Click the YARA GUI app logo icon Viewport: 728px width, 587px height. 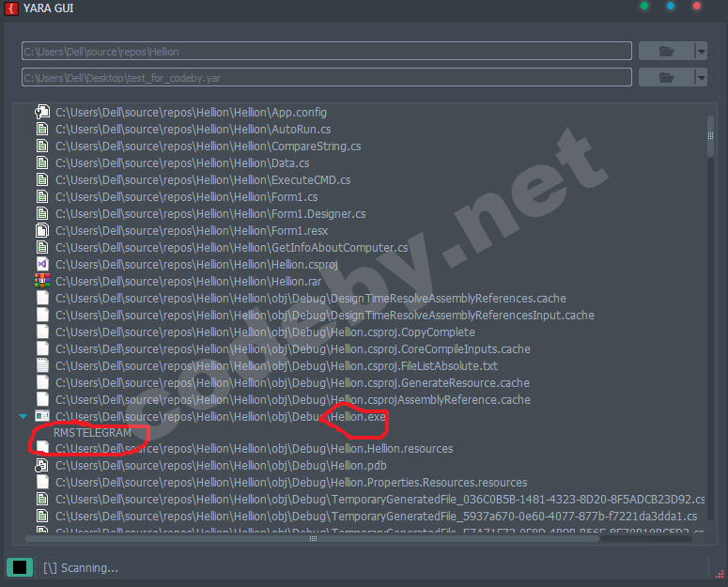11,8
